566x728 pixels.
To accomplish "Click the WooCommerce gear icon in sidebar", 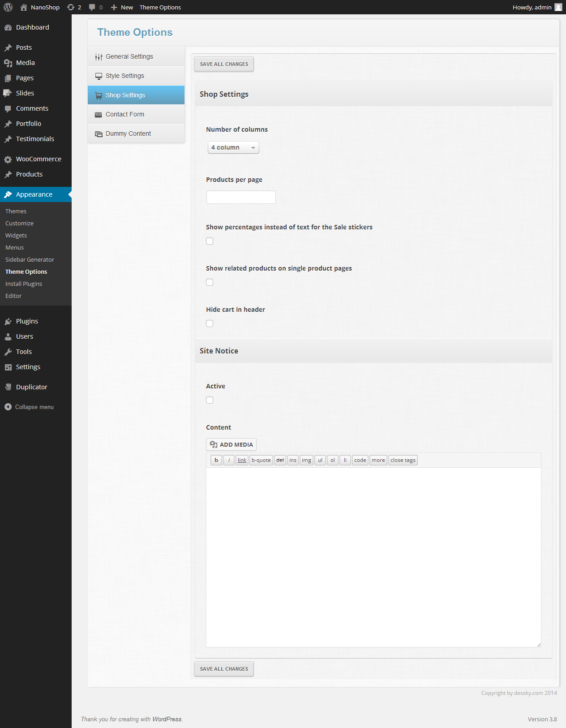I will [x=8, y=159].
